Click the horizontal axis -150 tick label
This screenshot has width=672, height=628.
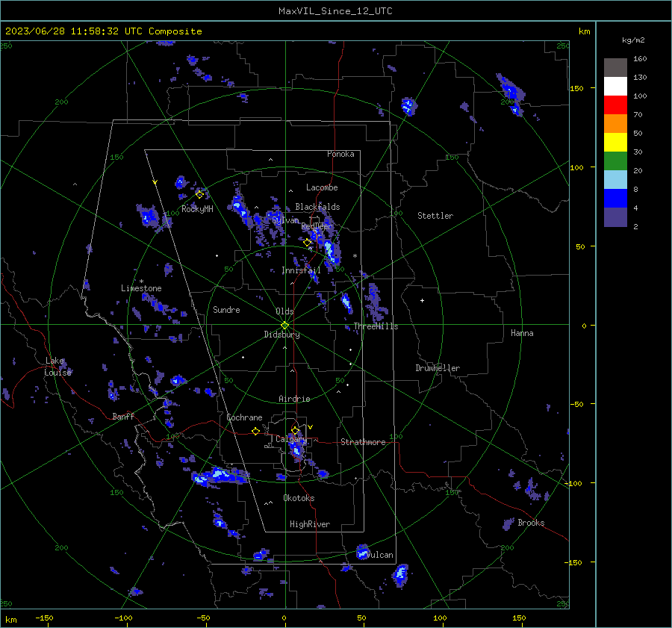[x=44, y=618]
